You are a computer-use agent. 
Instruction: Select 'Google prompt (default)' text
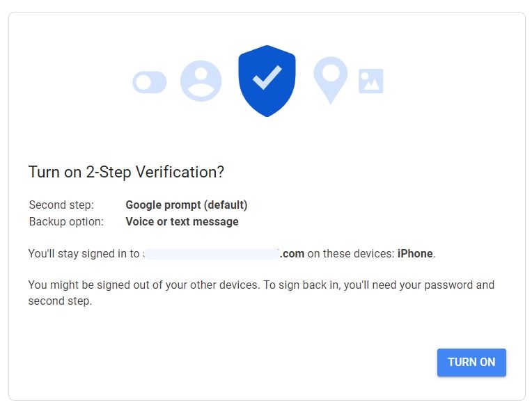point(186,205)
